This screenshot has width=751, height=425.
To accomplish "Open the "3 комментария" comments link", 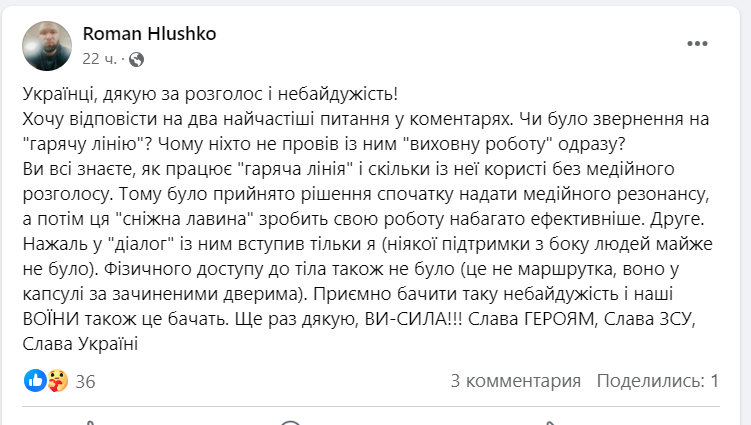I will (x=516, y=381).
